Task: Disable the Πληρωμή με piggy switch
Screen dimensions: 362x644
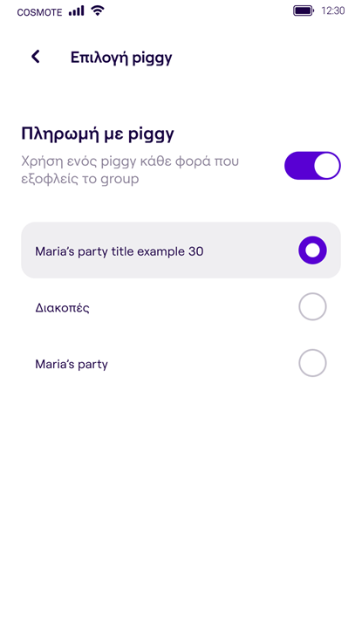Action: pyautogui.click(x=312, y=166)
